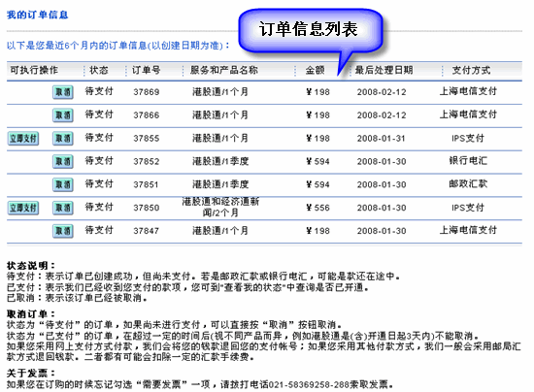The height and width of the screenshot is (392, 534).
Task: Cancel order 37847 with 取消 button
Action: 63,231
